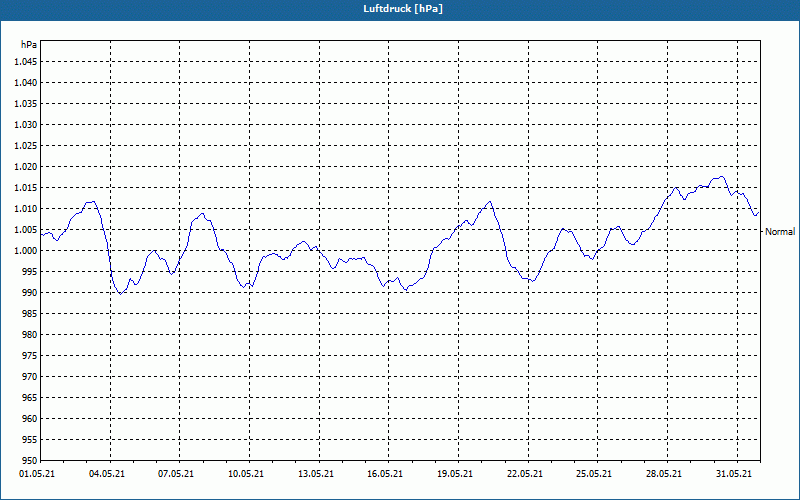Click the 950 y-axis value

pos(30,460)
